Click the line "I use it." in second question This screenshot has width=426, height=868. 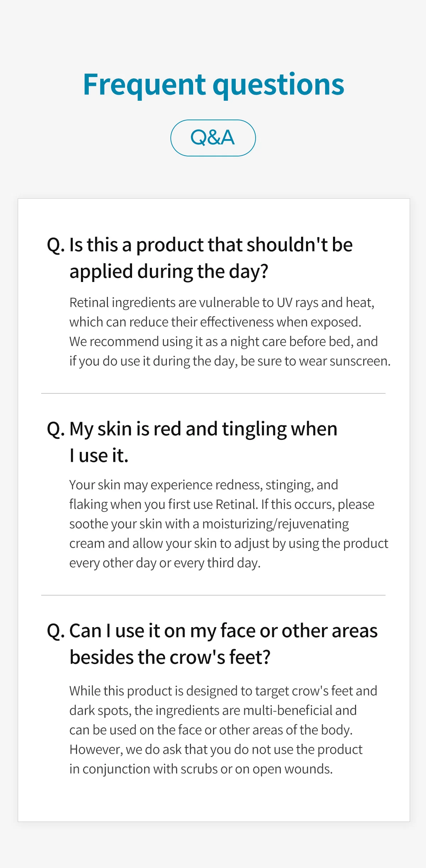99,455
